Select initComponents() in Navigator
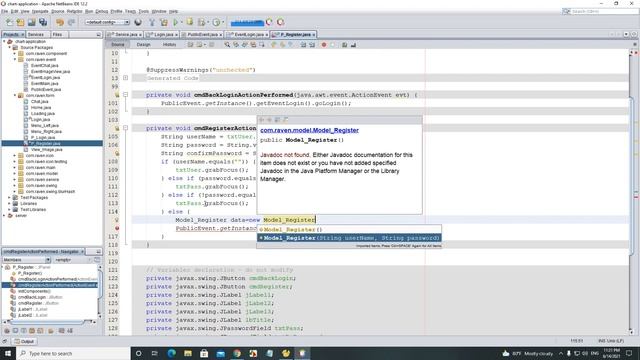 [x=34, y=291]
